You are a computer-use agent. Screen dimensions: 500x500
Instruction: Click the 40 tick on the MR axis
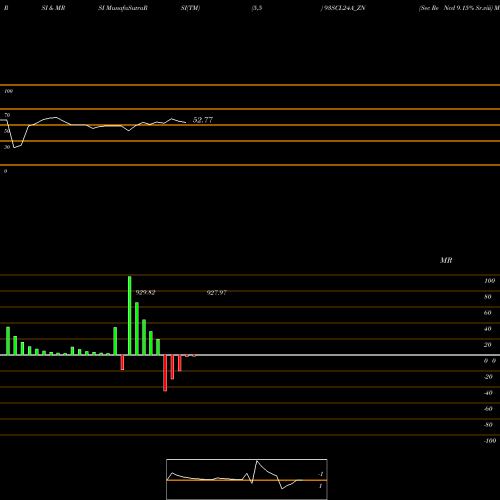487,329
